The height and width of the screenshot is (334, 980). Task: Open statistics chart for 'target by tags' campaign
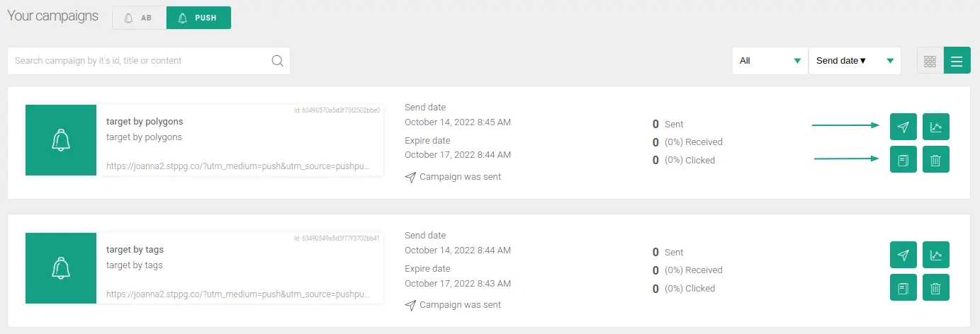coord(935,255)
